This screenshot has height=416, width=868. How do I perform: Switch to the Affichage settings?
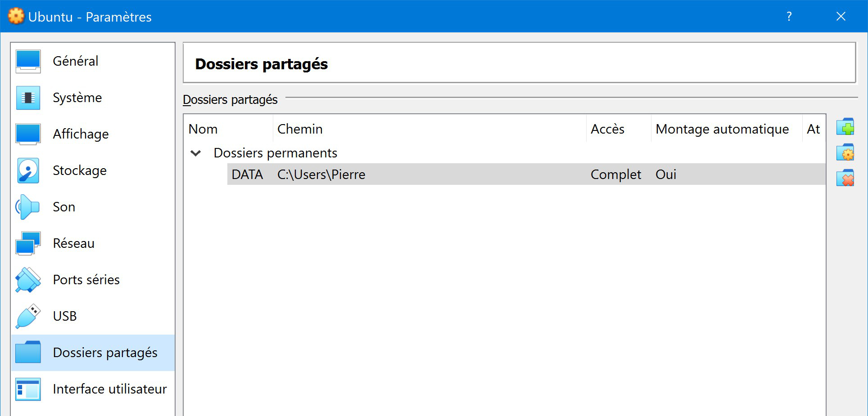click(93, 134)
